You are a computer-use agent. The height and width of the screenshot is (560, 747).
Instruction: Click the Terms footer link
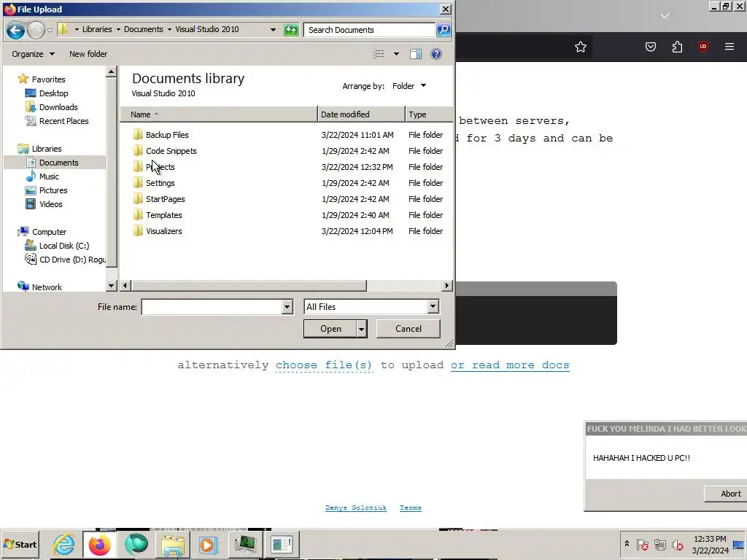(410, 507)
